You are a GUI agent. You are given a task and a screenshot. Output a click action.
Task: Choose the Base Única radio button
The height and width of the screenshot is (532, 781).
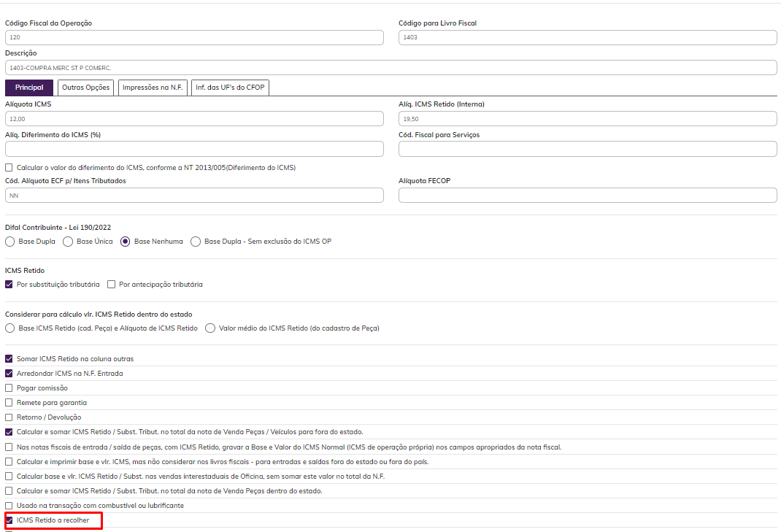pos(69,242)
